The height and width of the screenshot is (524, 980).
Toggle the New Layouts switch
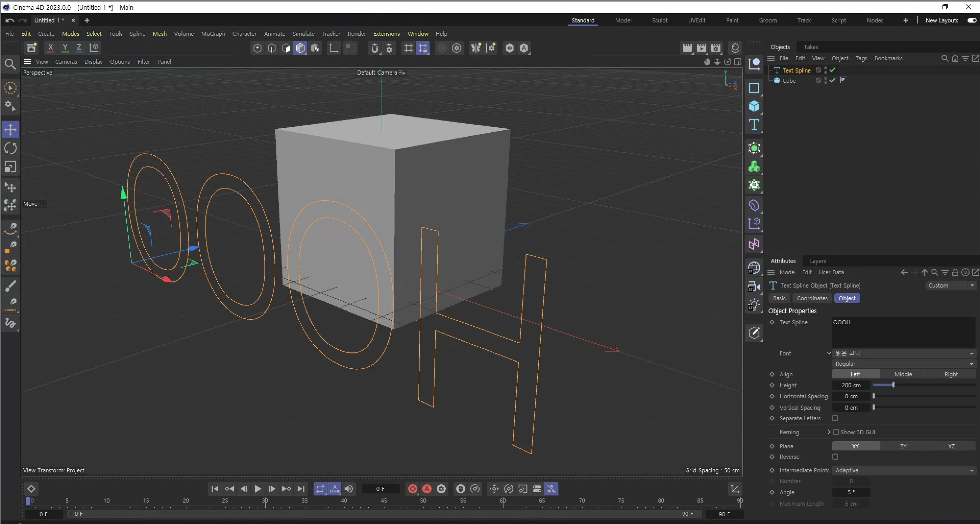point(972,20)
